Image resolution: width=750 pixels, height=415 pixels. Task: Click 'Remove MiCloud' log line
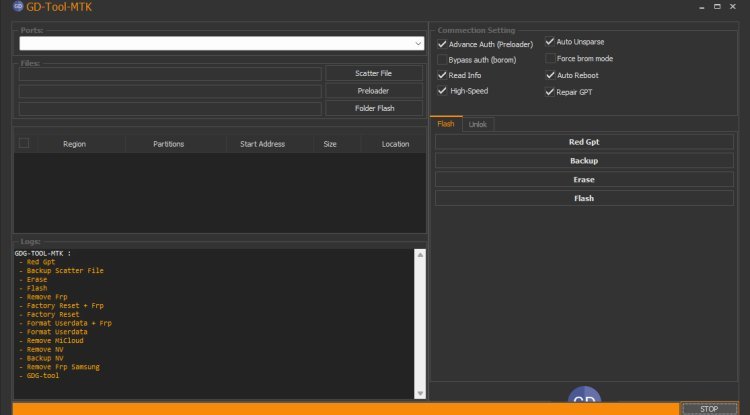point(55,340)
